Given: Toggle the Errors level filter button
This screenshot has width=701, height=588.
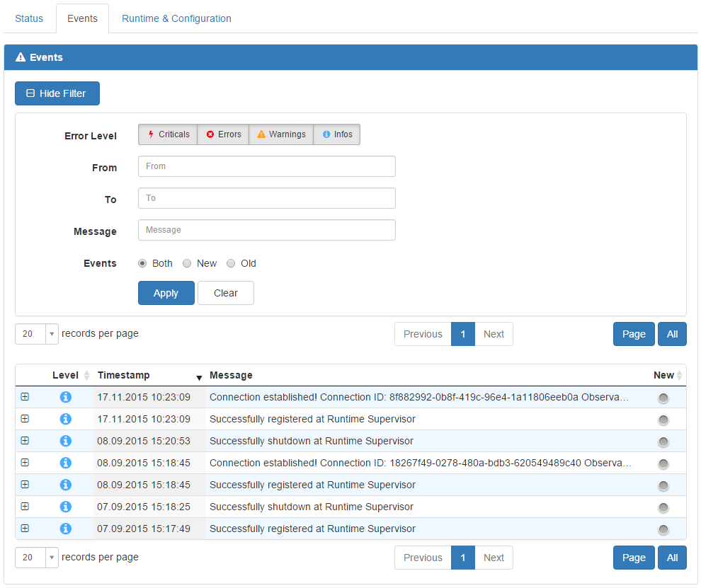Looking at the screenshot, I should pyautogui.click(x=223, y=134).
